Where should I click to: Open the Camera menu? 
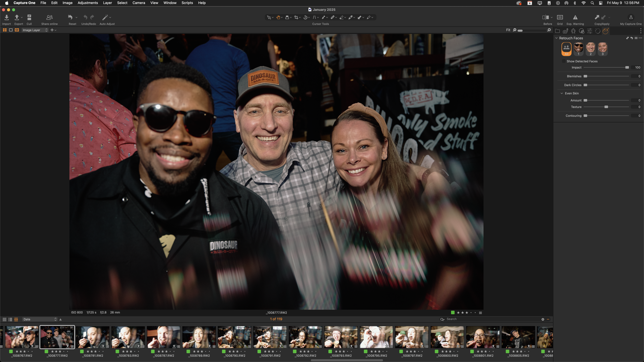pyautogui.click(x=139, y=3)
